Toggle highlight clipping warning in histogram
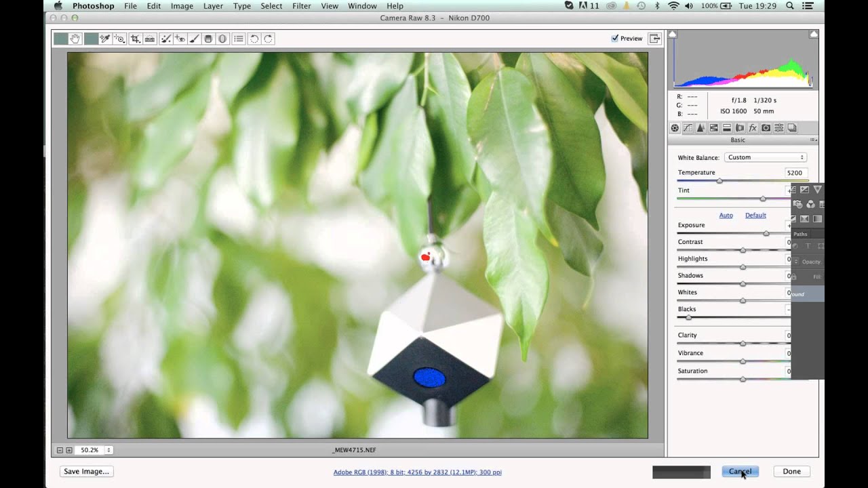Screen dimensions: 868x488 (x=813, y=34)
